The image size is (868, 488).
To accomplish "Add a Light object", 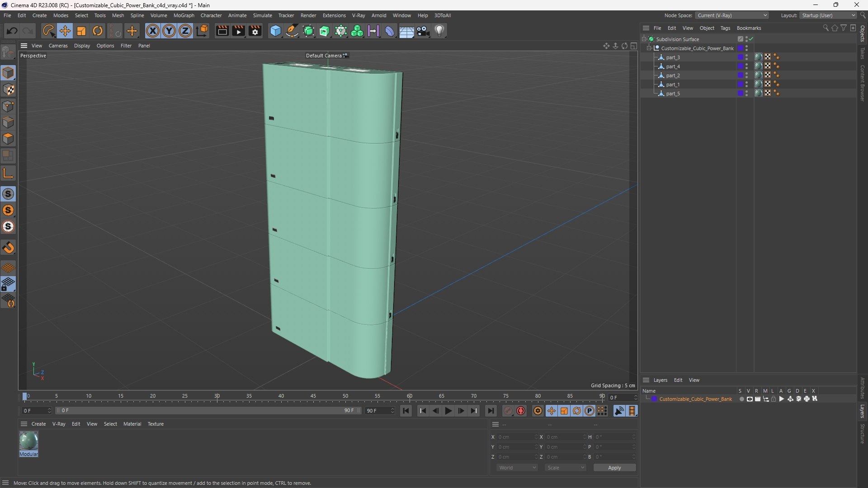I will click(439, 31).
